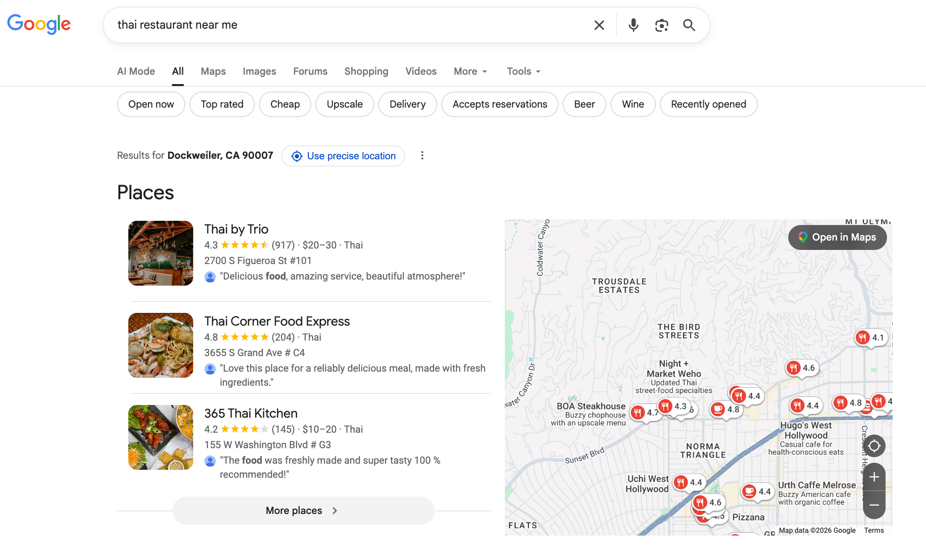Screen dimensions: 926x560
Task: Select the 4.1 restaurant pin on map
Action: 871,337
